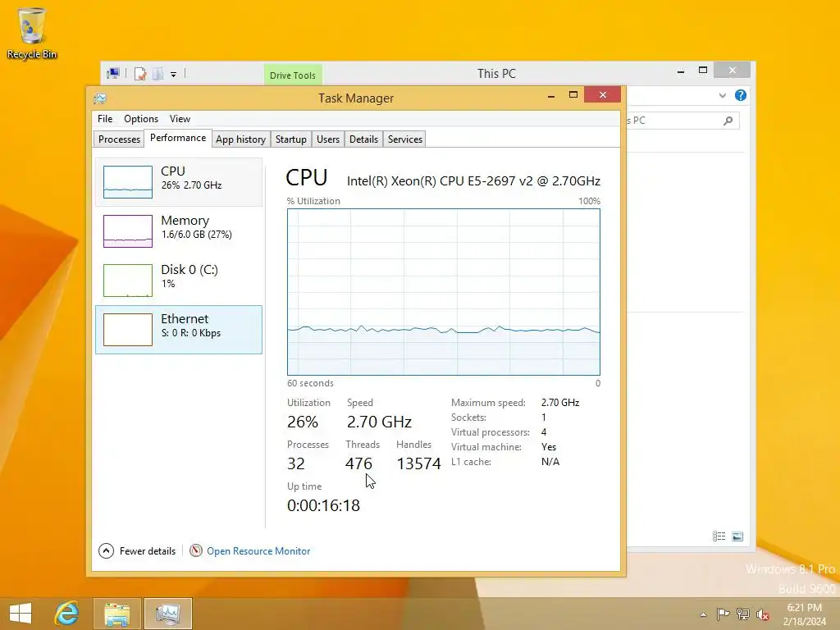The width and height of the screenshot is (840, 630).
Task: Click the Resource Monitor gauge icon
Action: coord(196,550)
